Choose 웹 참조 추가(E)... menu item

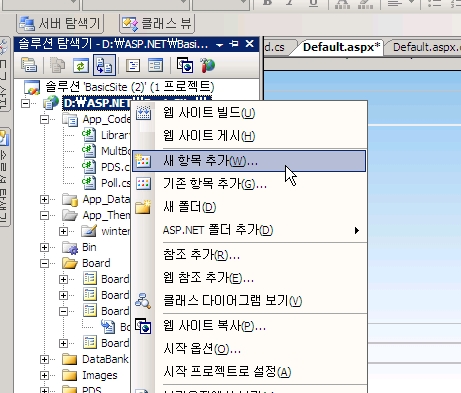tap(249, 278)
